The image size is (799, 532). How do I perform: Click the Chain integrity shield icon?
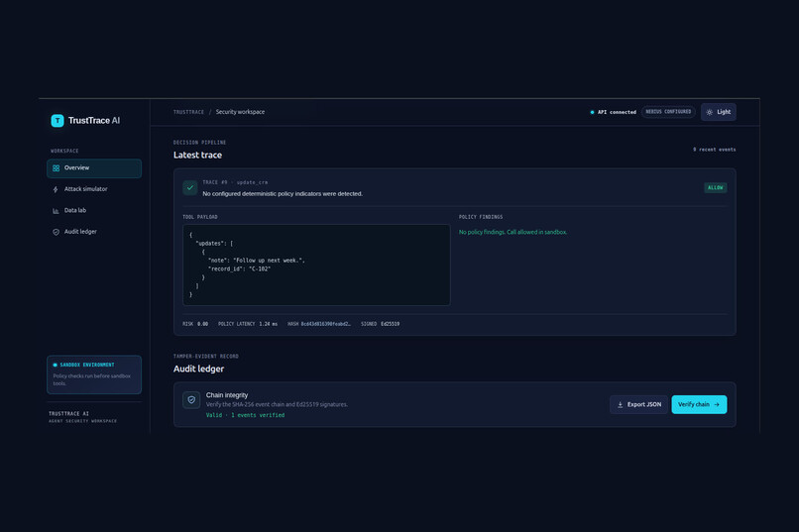[191, 400]
